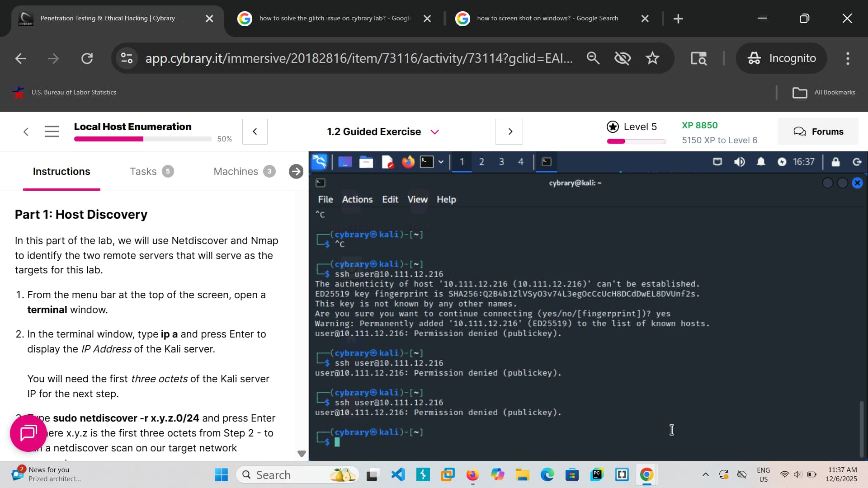Expand the 1.2 Guided Exercise dropdown
Image resolution: width=868 pixels, height=488 pixels.
[434, 132]
